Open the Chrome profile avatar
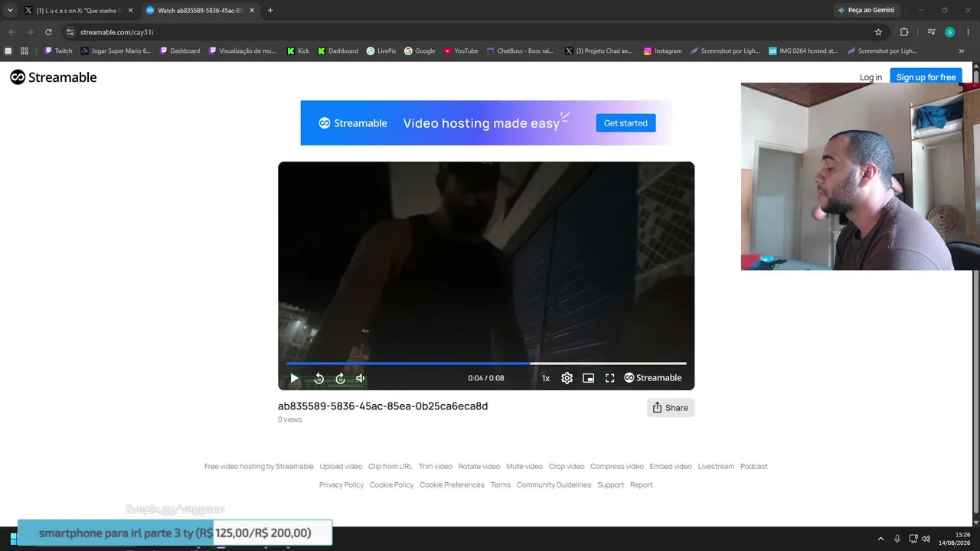This screenshot has width=980, height=551. pos(949,32)
